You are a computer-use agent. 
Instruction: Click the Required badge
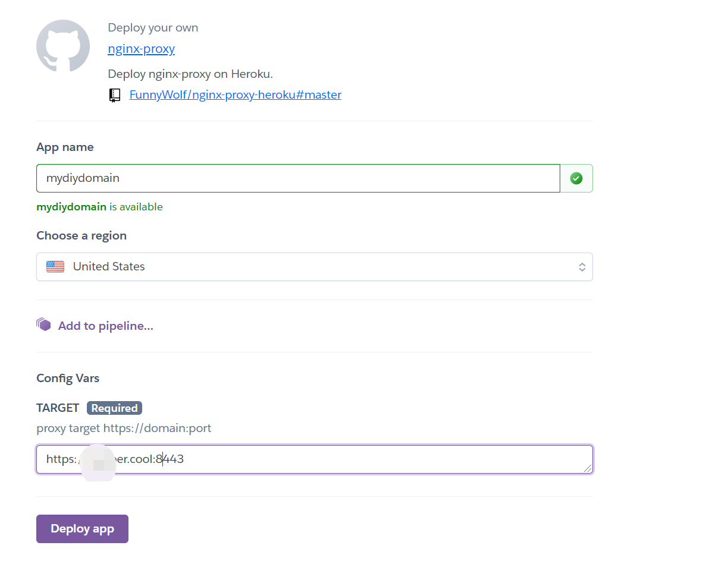[x=114, y=408]
